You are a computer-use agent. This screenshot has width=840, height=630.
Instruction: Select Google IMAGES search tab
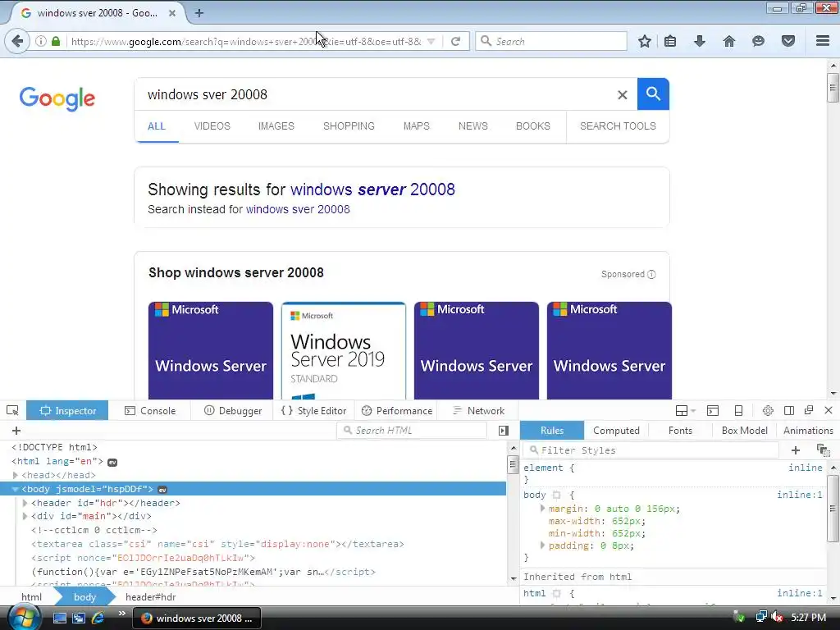[276, 126]
